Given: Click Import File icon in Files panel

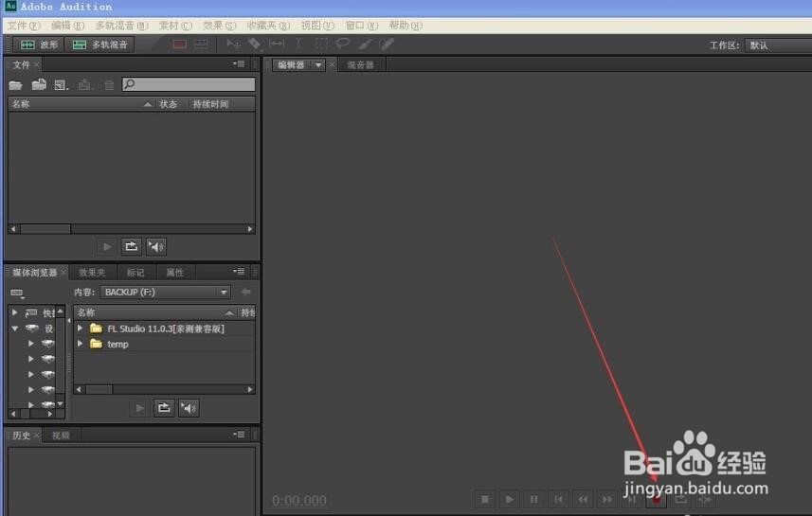Looking at the screenshot, I should pos(39,84).
